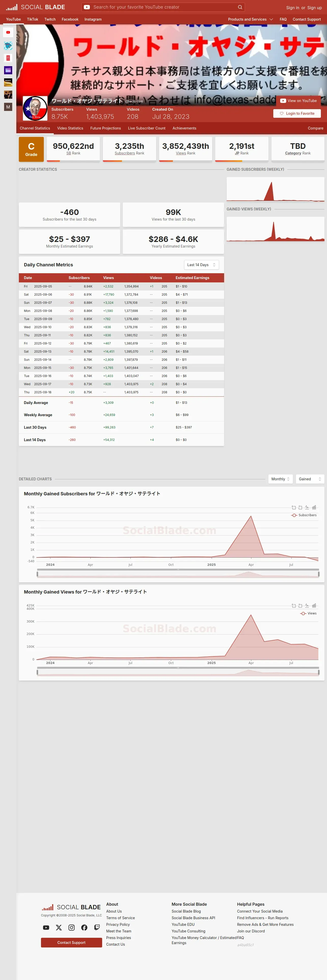This screenshot has height=980, width=327.
Task: Open the footer Facebook social icon
Action: click(84, 928)
